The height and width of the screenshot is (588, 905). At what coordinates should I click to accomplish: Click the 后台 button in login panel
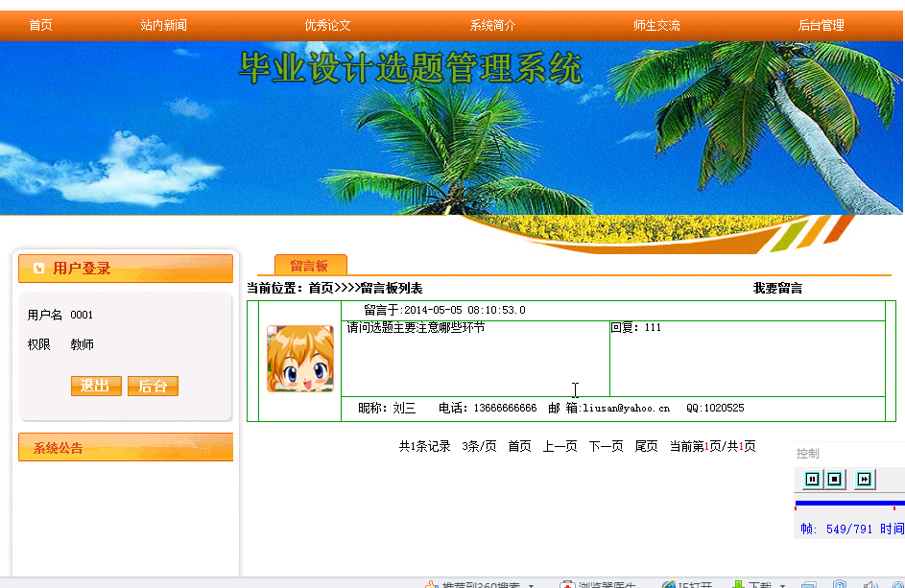coord(153,386)
